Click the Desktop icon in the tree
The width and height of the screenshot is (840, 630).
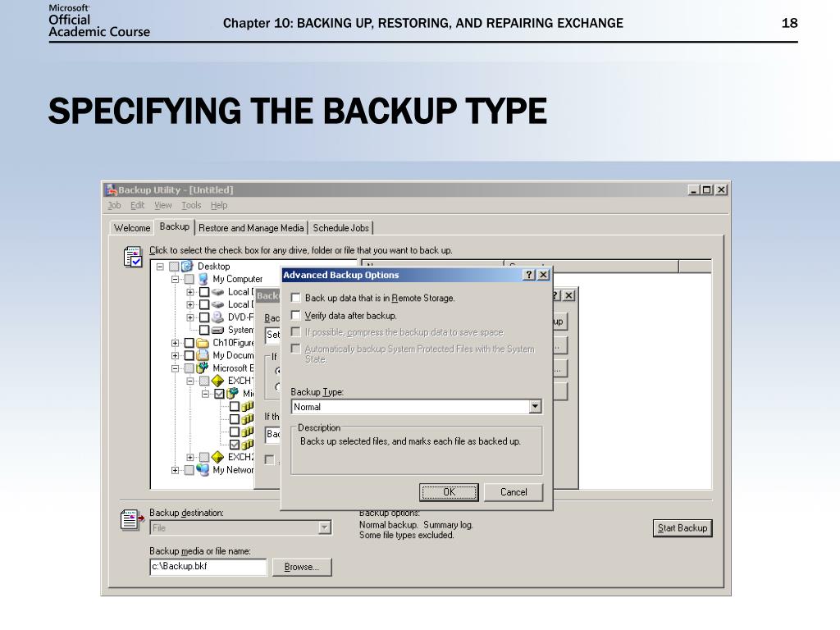click(x=187, y=267)
